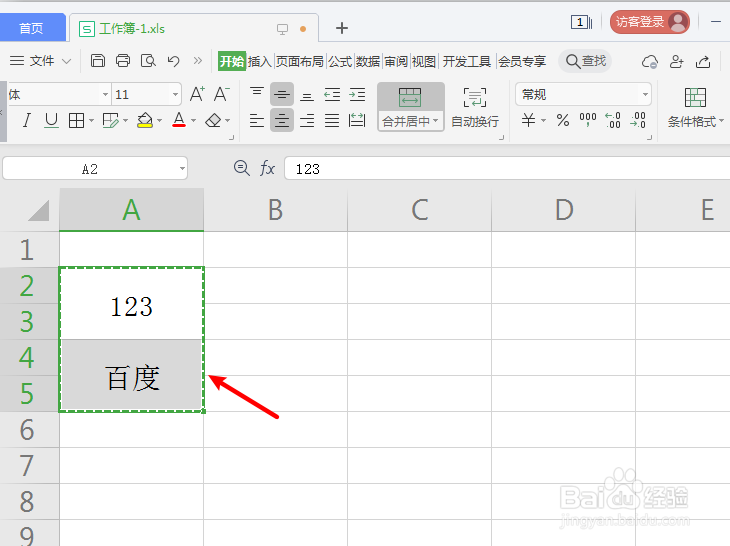The height and width of the screenshot is (546, 730).
Task: Align text right
Action: click(306, 121)
